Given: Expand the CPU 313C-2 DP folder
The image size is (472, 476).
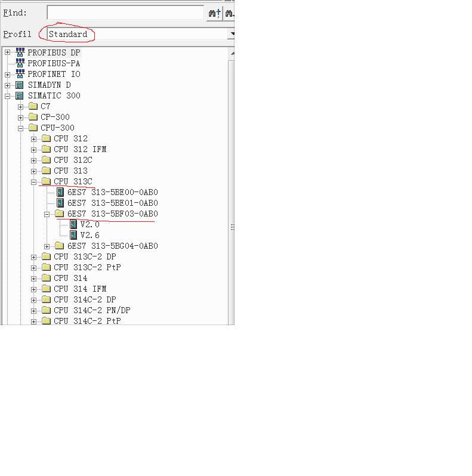Looking at the screenshot, I should 33,257.
